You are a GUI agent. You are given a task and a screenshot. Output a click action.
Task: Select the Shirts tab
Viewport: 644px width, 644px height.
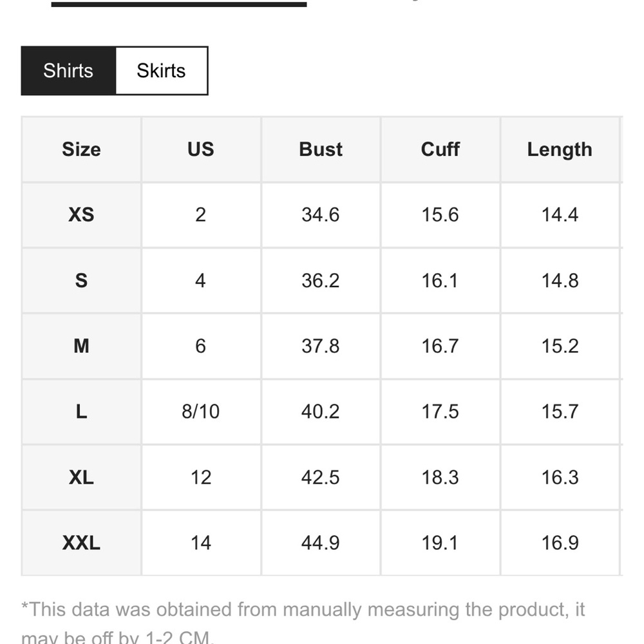pyautogui.click(x=68, y=71)
